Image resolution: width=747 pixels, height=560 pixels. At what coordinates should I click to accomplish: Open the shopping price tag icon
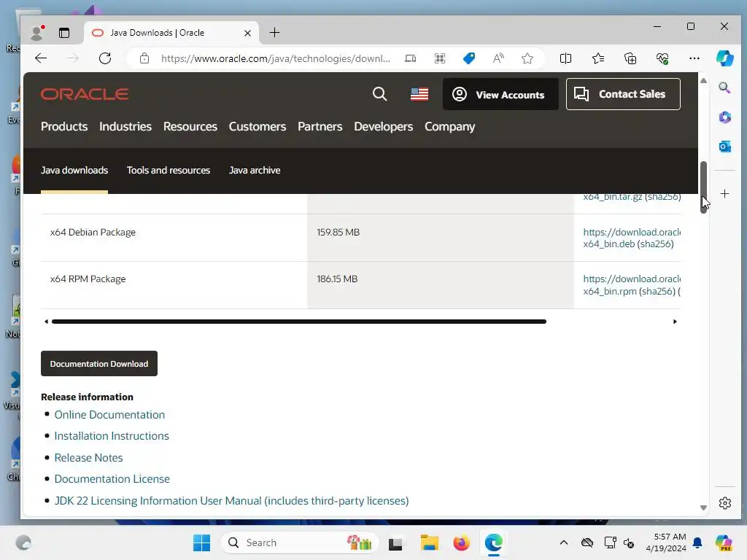tap(469, 58)
